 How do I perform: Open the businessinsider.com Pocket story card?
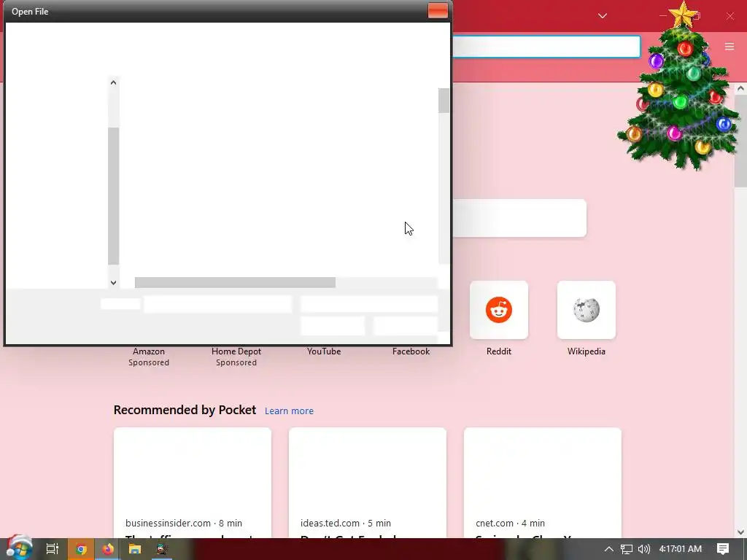[x=193, y=483]
